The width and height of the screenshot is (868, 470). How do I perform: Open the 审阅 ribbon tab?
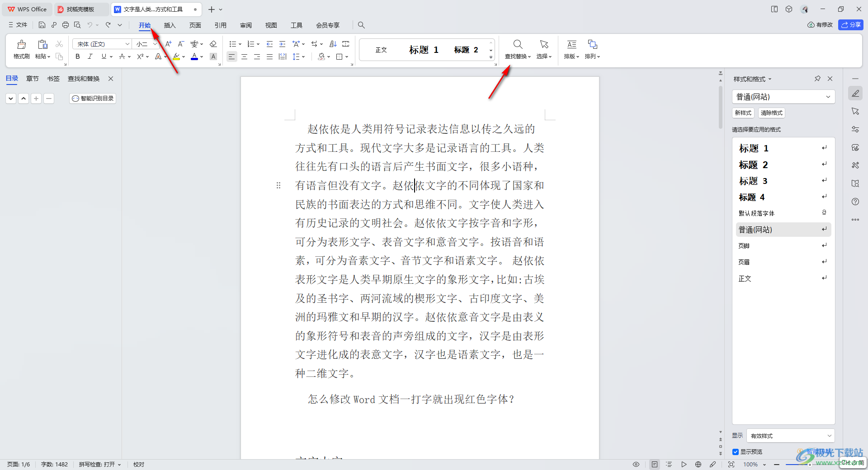point(246,25)
